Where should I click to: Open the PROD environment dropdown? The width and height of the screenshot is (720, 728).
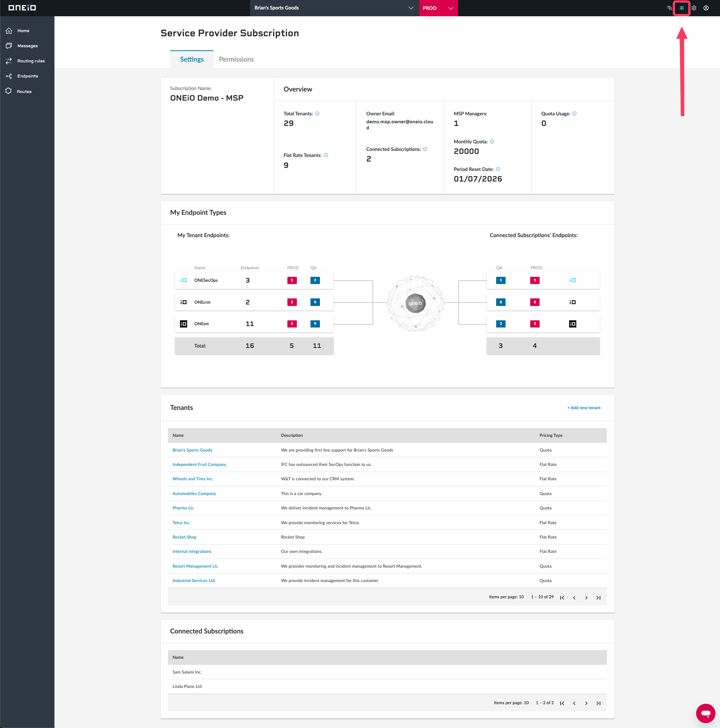coord(438,8)
